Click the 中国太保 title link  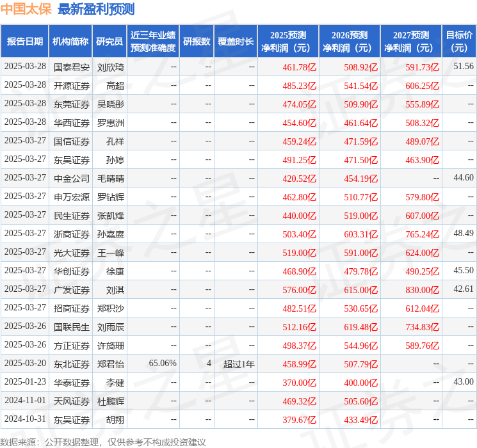(26, 9)
